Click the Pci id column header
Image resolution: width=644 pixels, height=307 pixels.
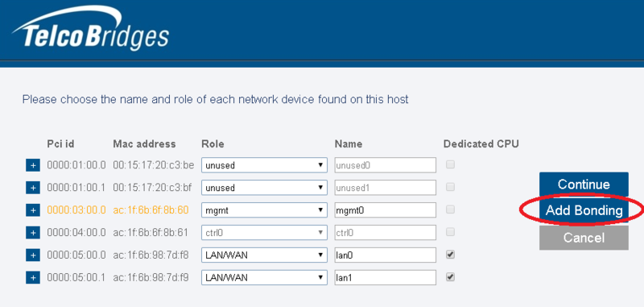pos(61,144)
